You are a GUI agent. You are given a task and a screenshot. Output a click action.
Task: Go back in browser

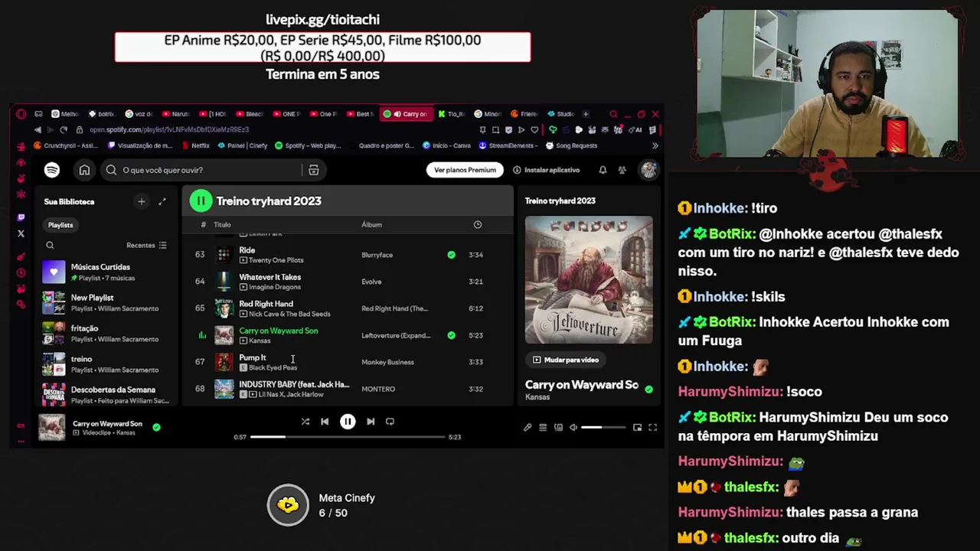pos(38,130)
